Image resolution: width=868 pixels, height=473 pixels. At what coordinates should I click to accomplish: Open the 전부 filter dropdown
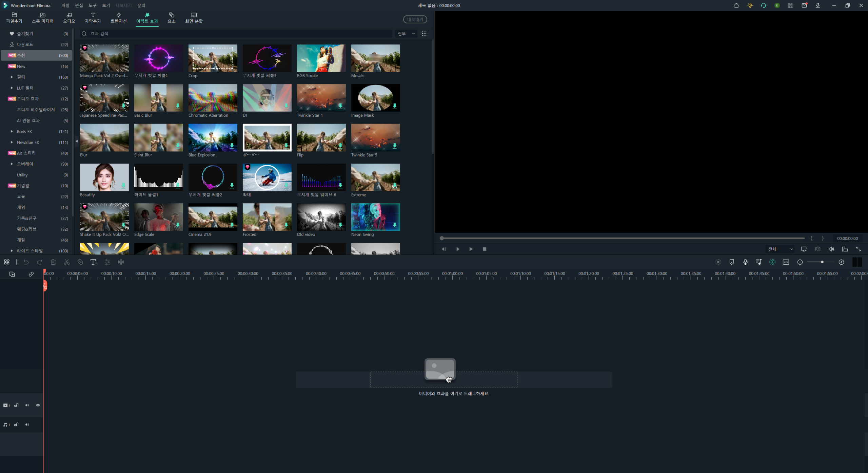(x=406, y=34)
